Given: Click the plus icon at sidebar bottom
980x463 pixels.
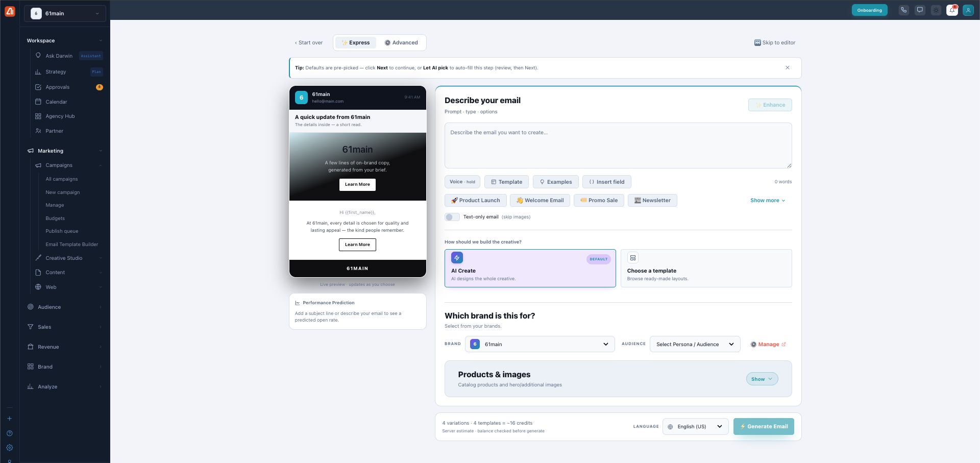Looking at the screenshot, I should 9,419.
